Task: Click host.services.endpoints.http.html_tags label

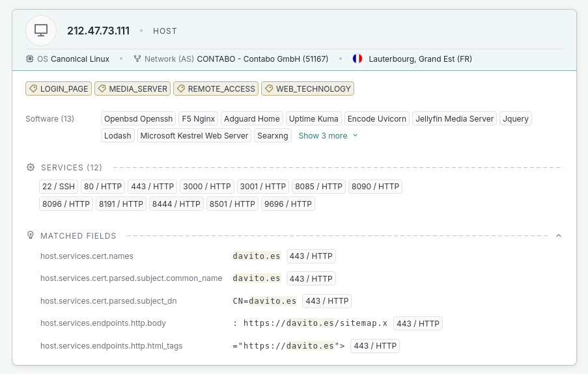Action: pos(111,346)
